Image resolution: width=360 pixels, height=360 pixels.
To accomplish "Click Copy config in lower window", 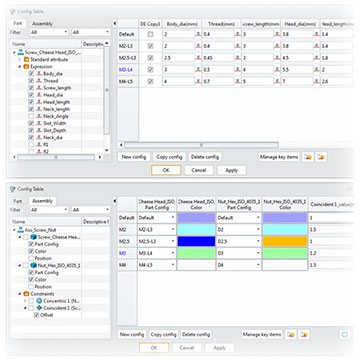I will (x=163, y=334).
